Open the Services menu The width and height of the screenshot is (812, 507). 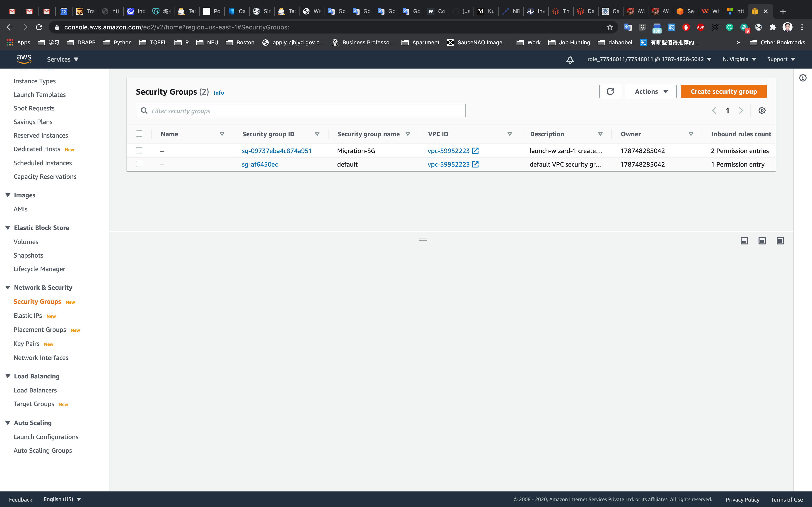(x=62, y=59)
